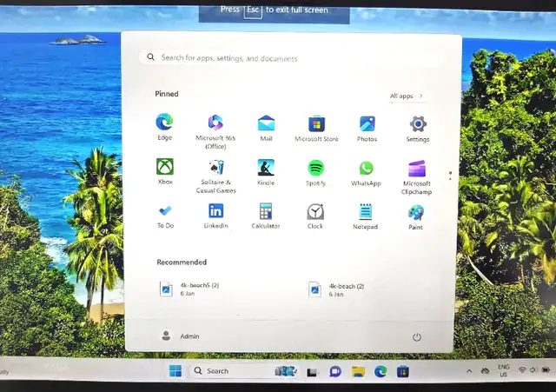This screenshot has height=392, width=556.
Task: Launch Calculator
Action: (x=266, y=216)
